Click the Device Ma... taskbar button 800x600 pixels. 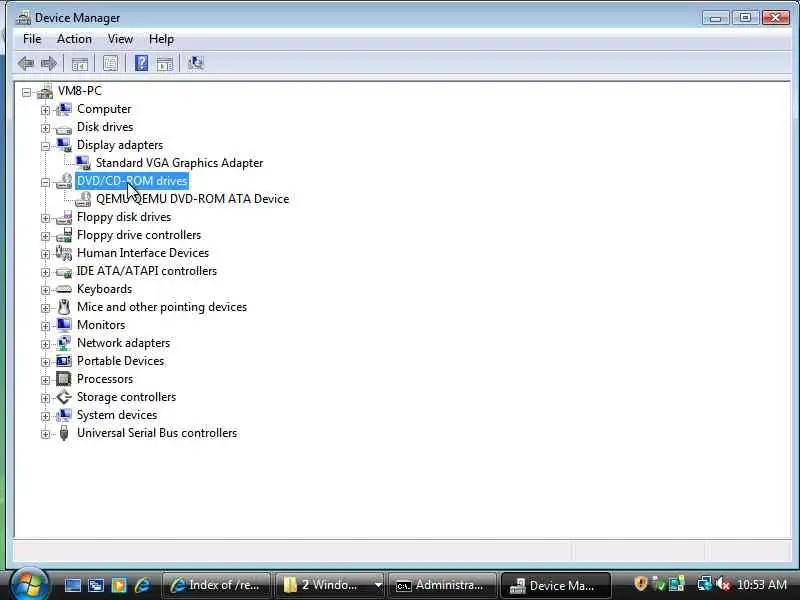coord(556,585)
